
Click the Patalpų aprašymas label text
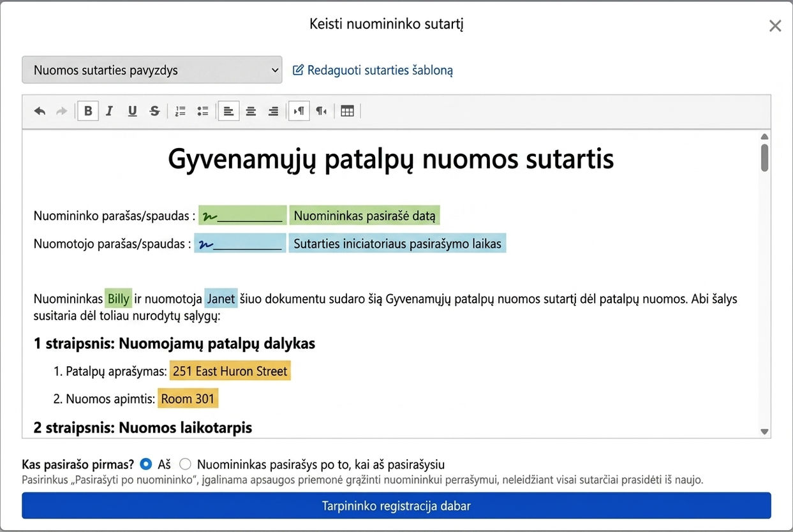(116, 371)
